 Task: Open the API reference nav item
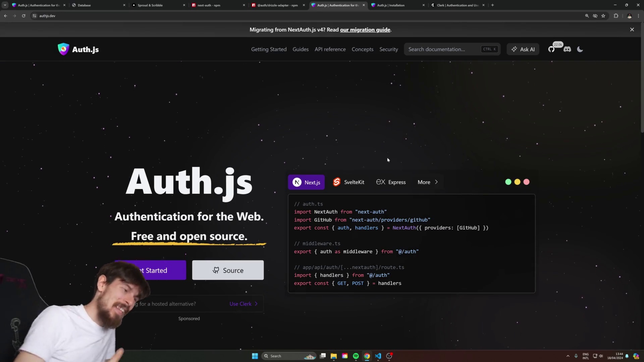[x=330, y=49]
